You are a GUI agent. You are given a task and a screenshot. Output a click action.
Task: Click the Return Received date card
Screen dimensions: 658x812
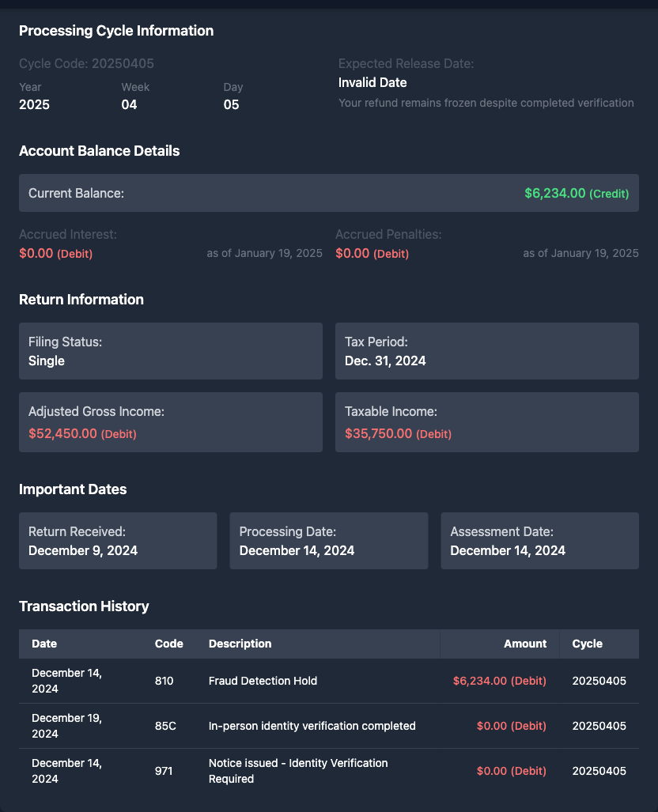[x=118, y=541]
